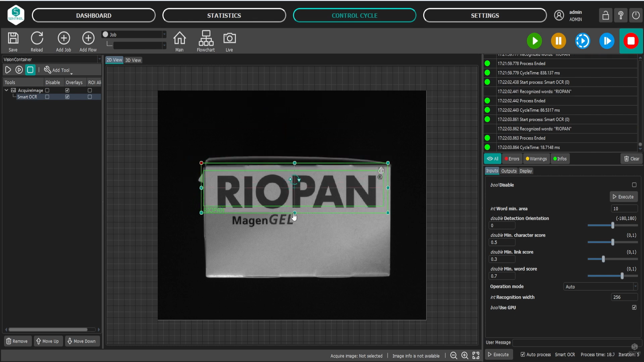Open the Flowchart view icon
This screenshot has height=362, width=644.
pos(206,39)
